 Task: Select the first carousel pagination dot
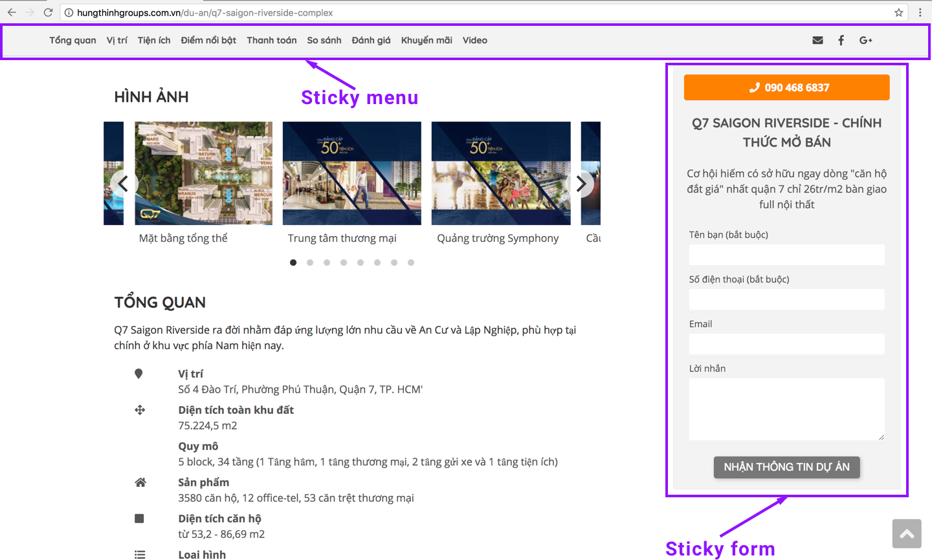(x=293, y=263)
